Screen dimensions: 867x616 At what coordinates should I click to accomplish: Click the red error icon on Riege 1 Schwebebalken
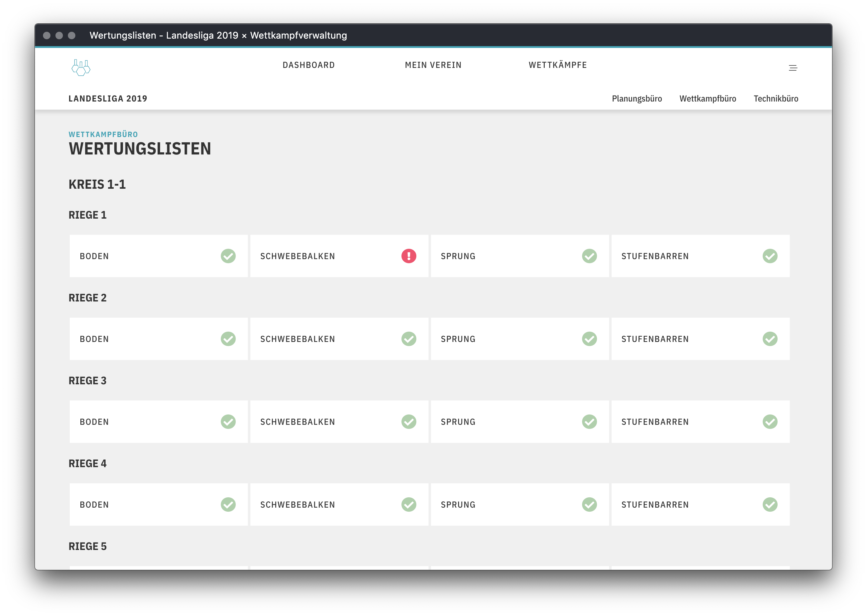tap(409, 256)
